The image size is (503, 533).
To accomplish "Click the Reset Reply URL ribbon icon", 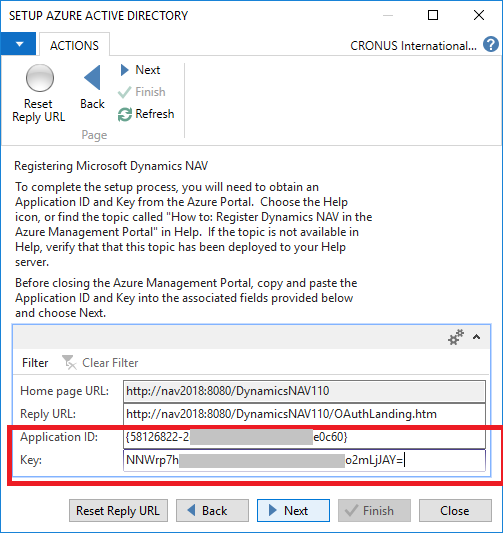I will (39, 78).
